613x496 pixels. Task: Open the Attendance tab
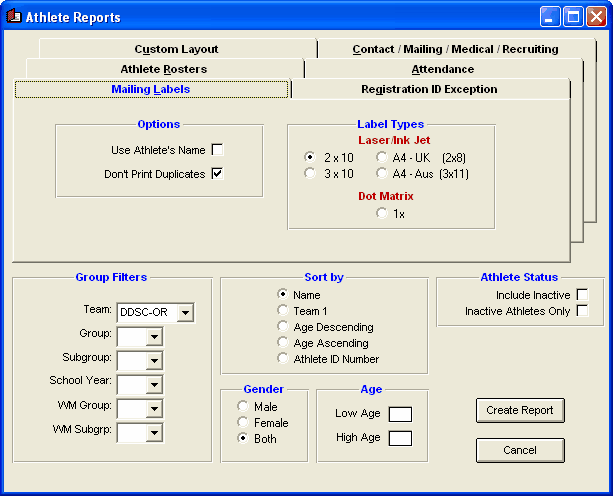coord(442,69)
